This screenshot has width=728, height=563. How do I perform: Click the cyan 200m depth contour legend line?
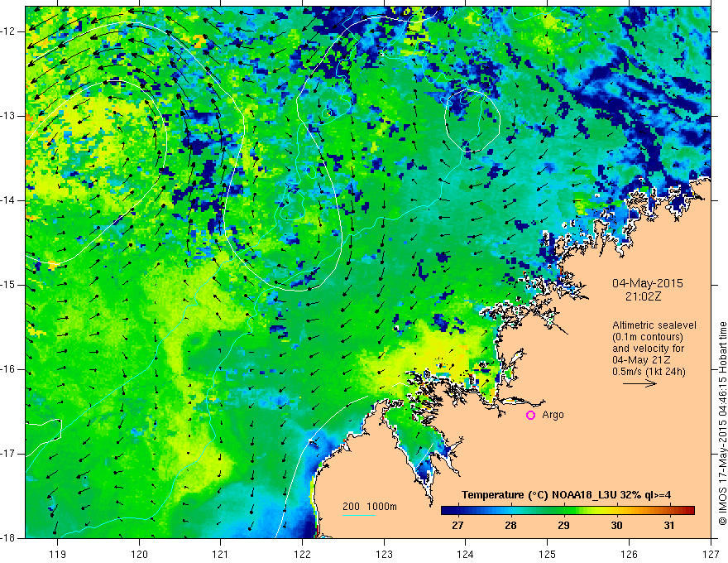pos(359,515)
